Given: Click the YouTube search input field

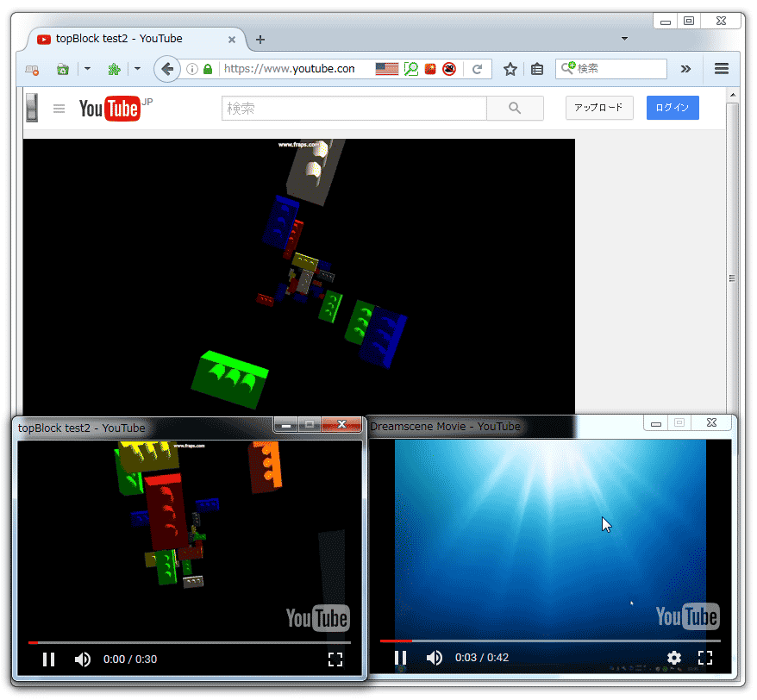Looking at the screenshot, I should pyautogui.click(x=353, y=108).
